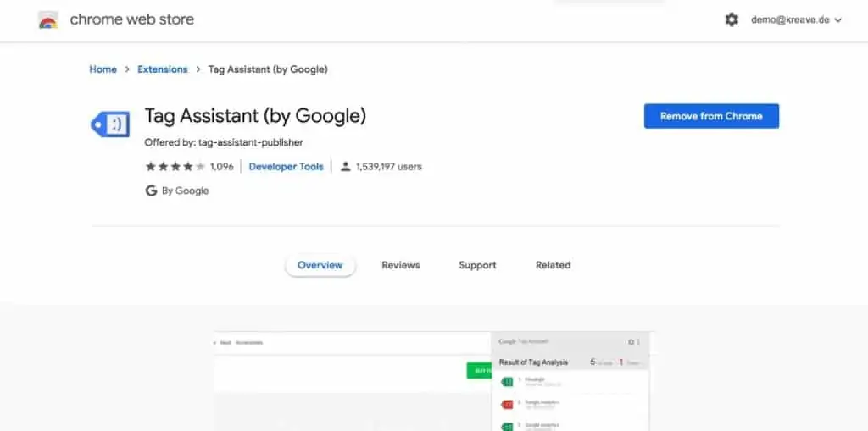
Task: Show the Related tab
Action: point(553,265)
